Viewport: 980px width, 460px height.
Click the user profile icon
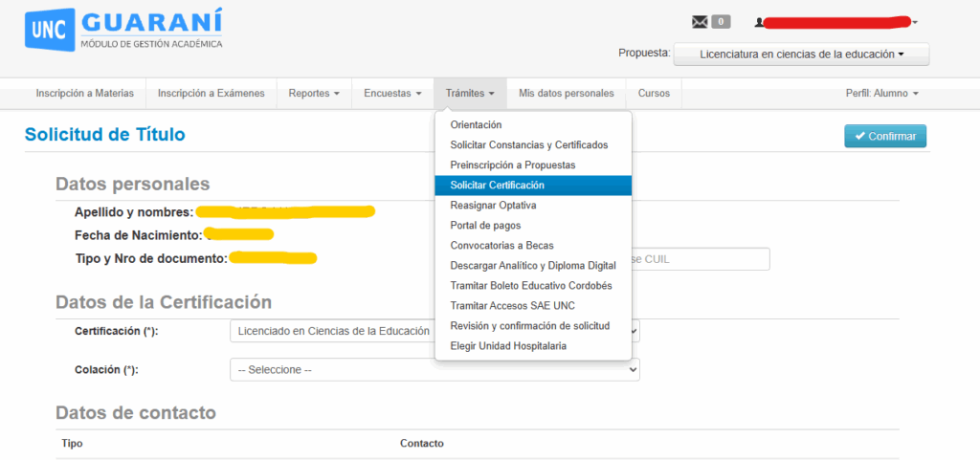click(x=760, y=22)
